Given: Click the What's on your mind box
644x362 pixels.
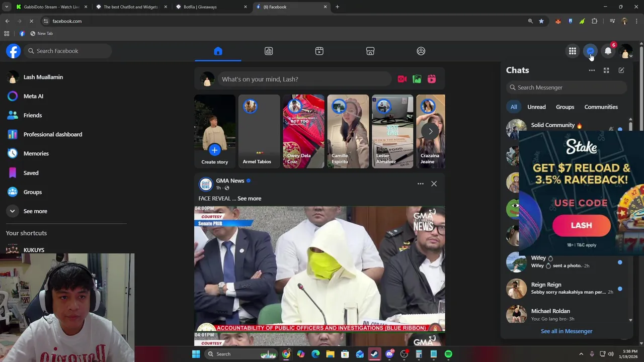Looking at the screenshot, I should pos(305,79).
